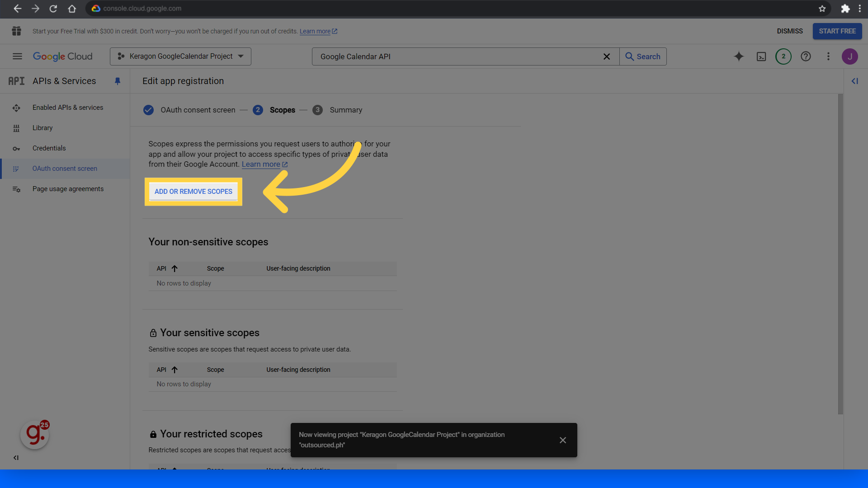Open the Gemini assistant sparkle icon
This screenshot has height=488, width=868.
coord(739,56)
